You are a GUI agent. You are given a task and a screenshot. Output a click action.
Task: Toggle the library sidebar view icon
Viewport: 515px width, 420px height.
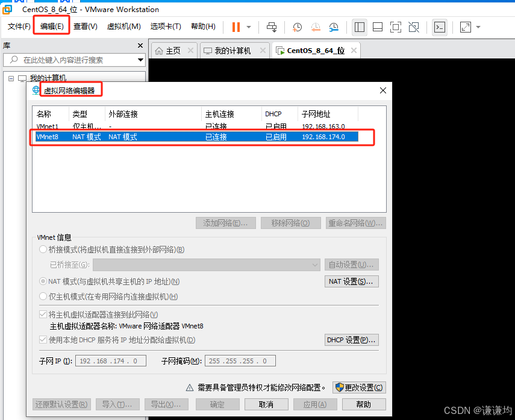coord(360,27)
